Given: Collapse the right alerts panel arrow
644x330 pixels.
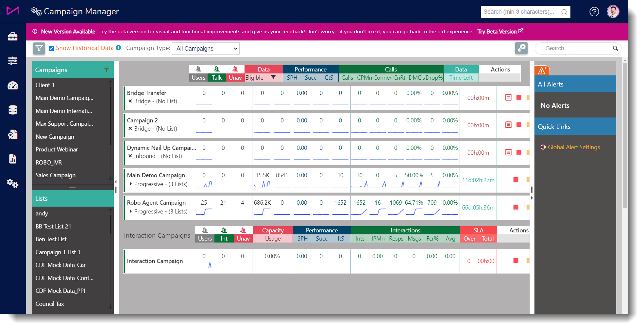Looking at the screenshot, I should pos(532,198).
